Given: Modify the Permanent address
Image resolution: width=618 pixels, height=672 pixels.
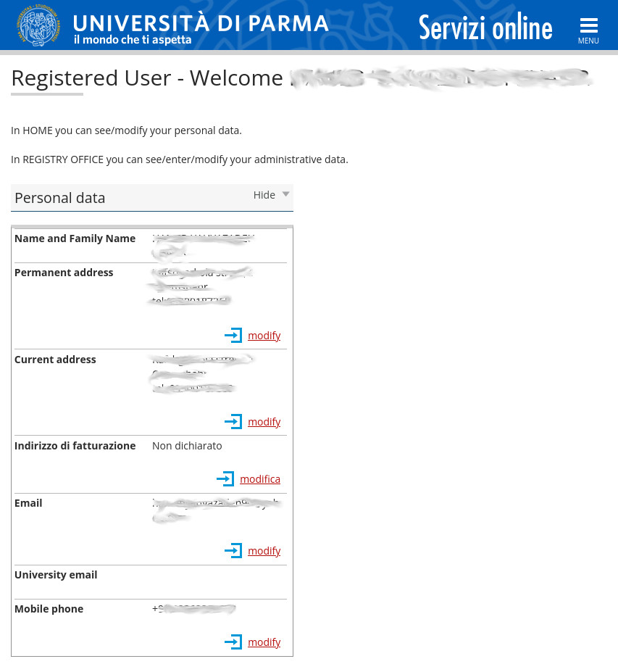Looking at the screenshot, I should coord(264,336).
